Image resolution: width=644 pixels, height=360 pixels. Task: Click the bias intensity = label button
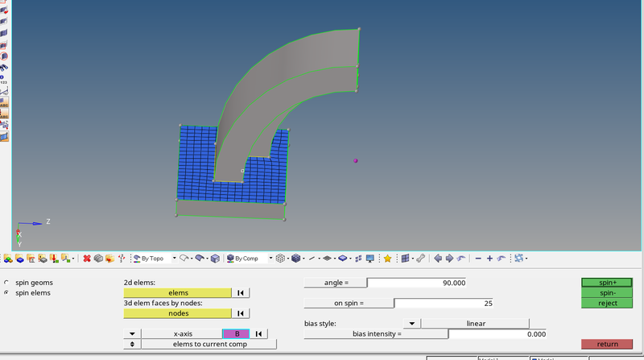[376, 333]
